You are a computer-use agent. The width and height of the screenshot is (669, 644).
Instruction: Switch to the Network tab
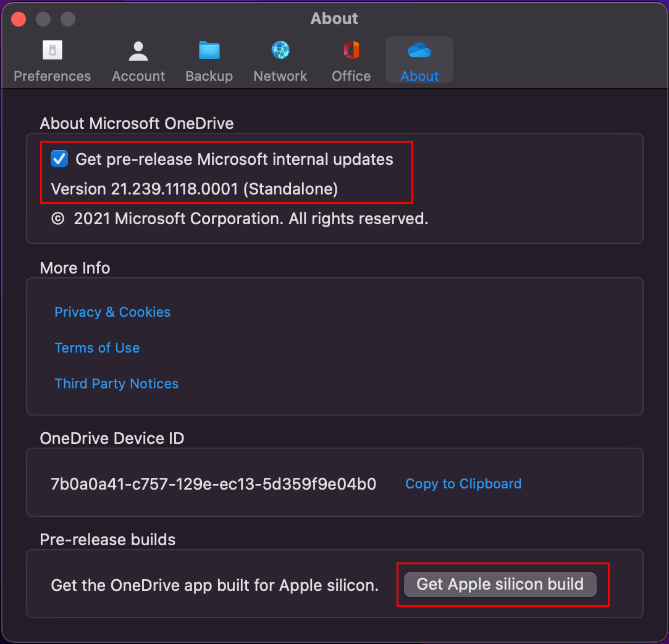(280, 60)
